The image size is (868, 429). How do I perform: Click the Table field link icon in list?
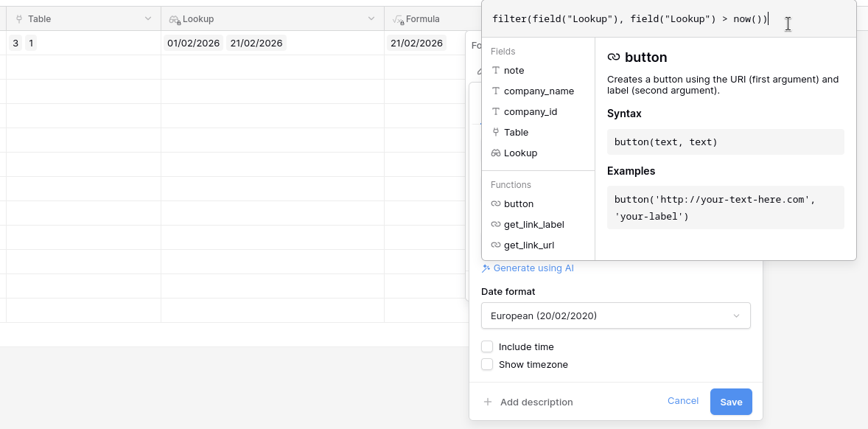pyautogui.click(x=496, y=133)
